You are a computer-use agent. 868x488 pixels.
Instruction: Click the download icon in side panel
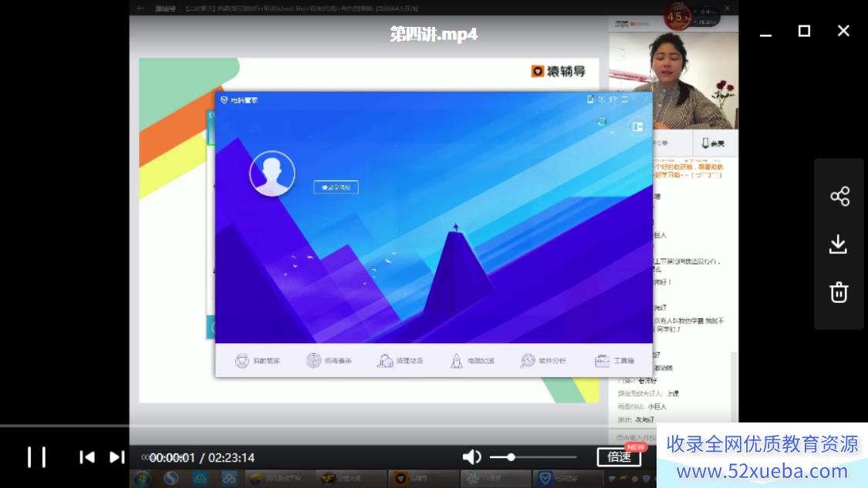(x=839, y=244)
